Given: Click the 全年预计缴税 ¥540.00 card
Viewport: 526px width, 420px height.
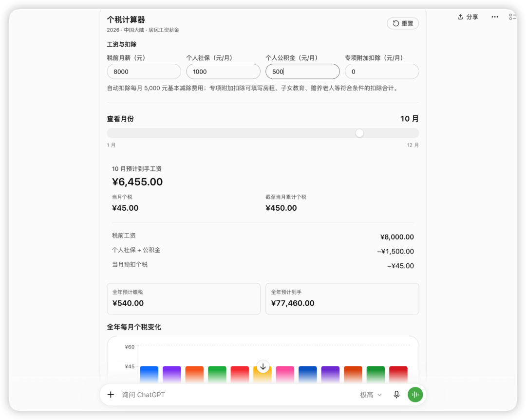Looking at the screenshot, I should pos(184,299).
